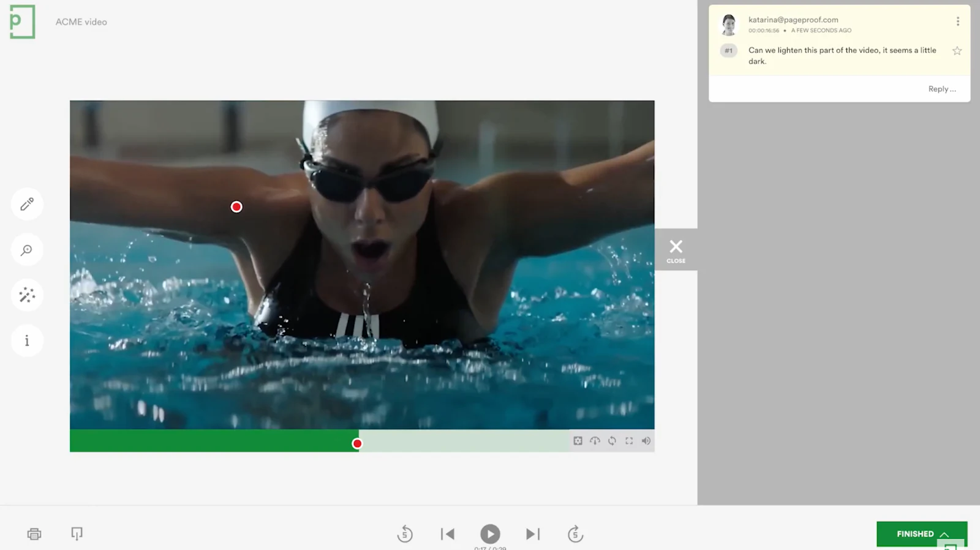Click red marker on video timeline
The image size is (980, 550).
pos(357,443)
